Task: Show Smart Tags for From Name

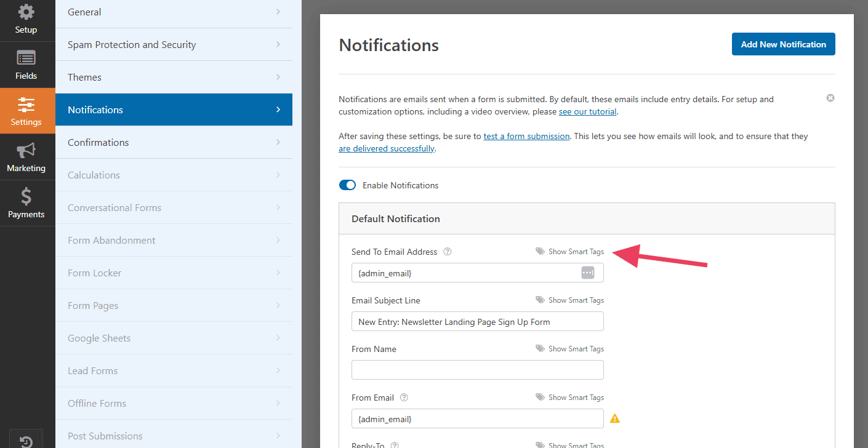Action: (x=570, y=349)
